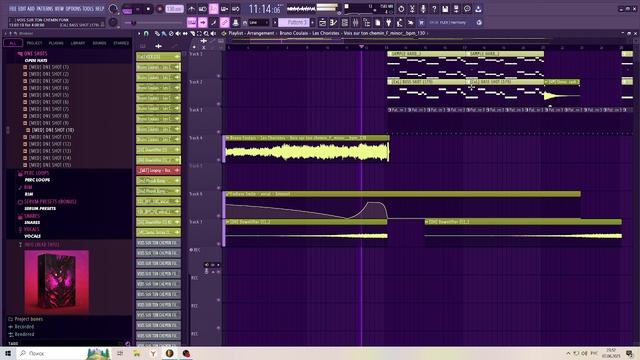This screenshot has width=640, height=360.
Task: Open the Pattern 3 selector dropdown
Action: [x=294, y=22]
